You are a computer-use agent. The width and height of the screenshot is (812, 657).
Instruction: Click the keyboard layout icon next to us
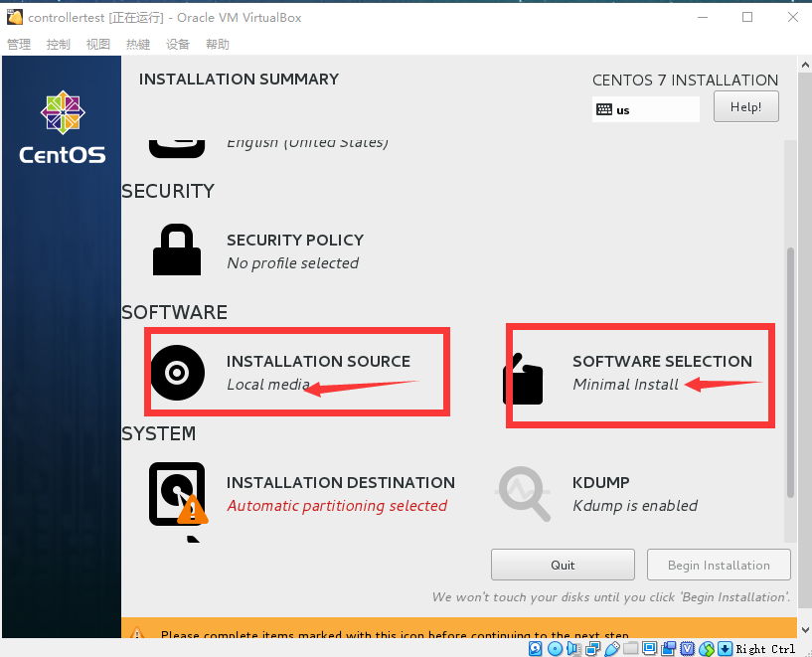[604, 109]
